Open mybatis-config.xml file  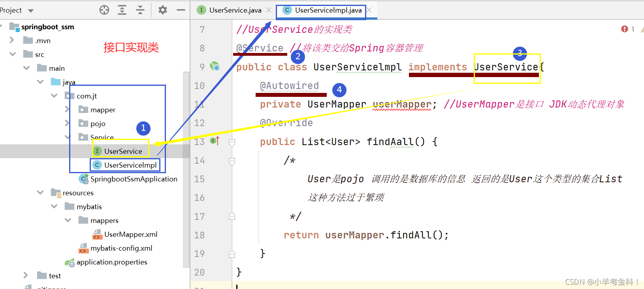pos(121,248)
